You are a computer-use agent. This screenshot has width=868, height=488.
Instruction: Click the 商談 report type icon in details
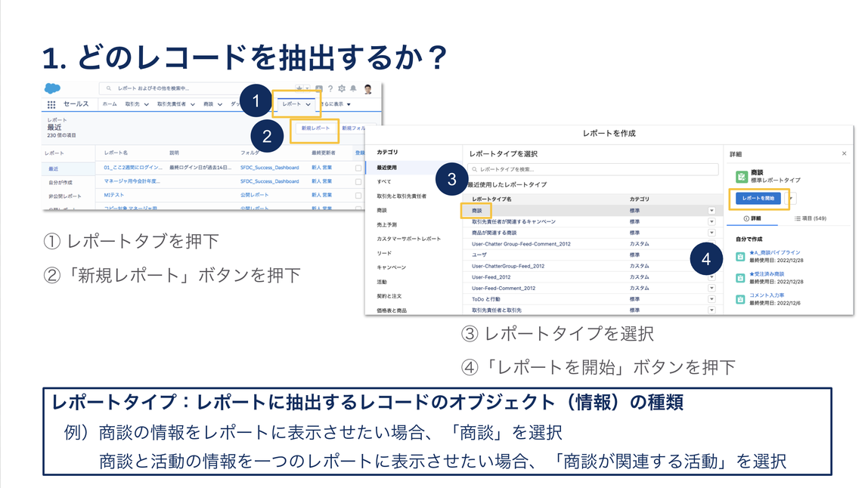(x=741, y=177)
